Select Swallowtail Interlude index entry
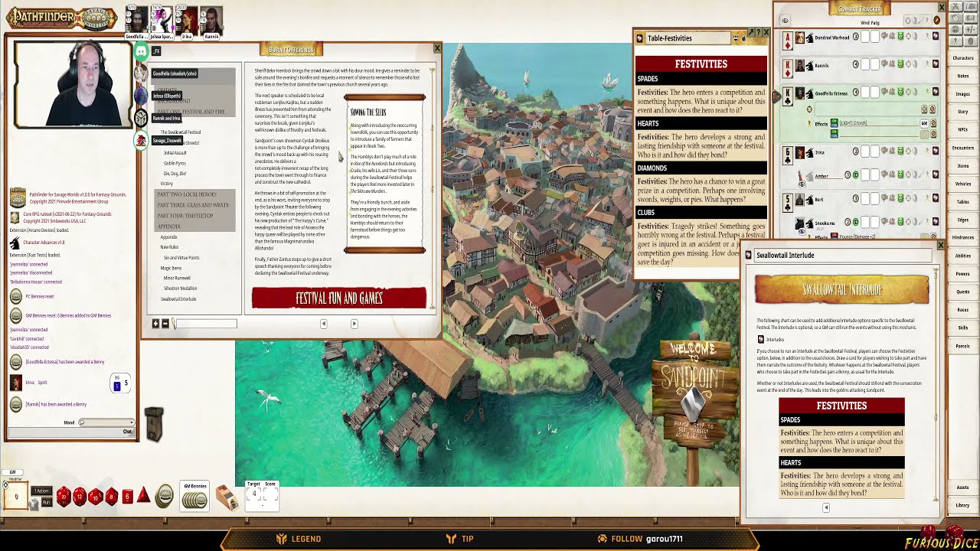Image resolution: width=980 pixels, height=551 pixels. pyautogui.click(x=178, y=299)
